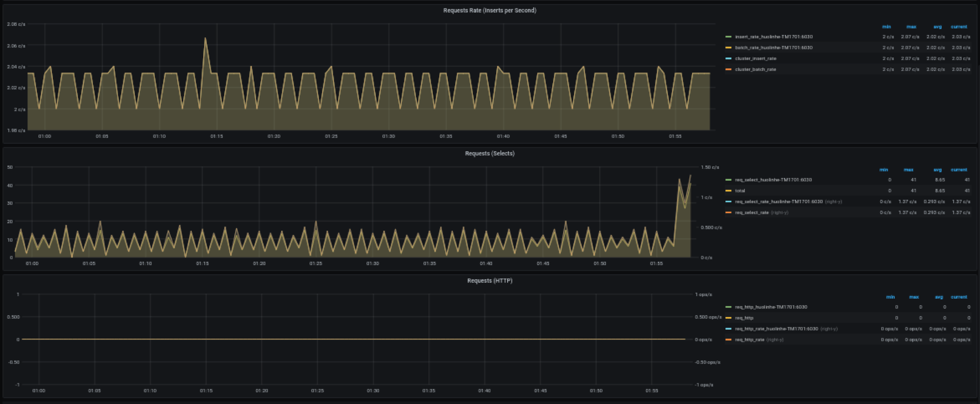Image resolution: width=980 pixels, height=404 pixels.
Task: Click the req_http legend label
Action: [x=744, y=318]
